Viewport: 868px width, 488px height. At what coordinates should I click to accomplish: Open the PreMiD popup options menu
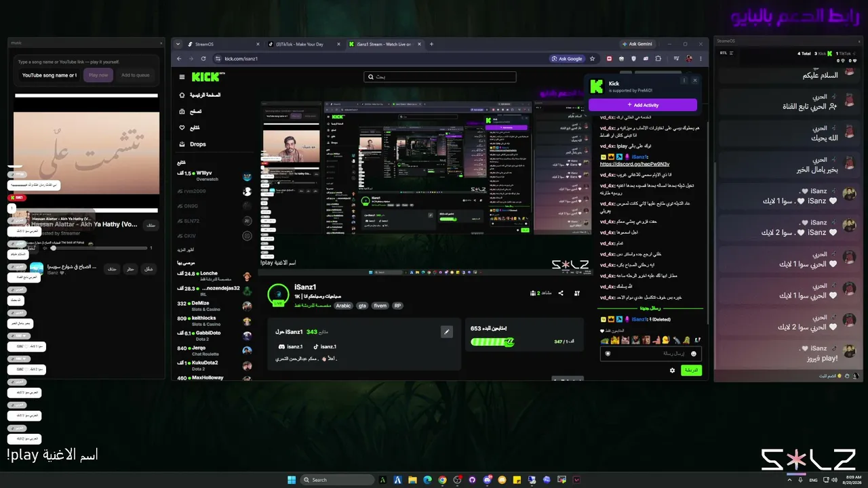pyautogui.click(x=684, y=80)
